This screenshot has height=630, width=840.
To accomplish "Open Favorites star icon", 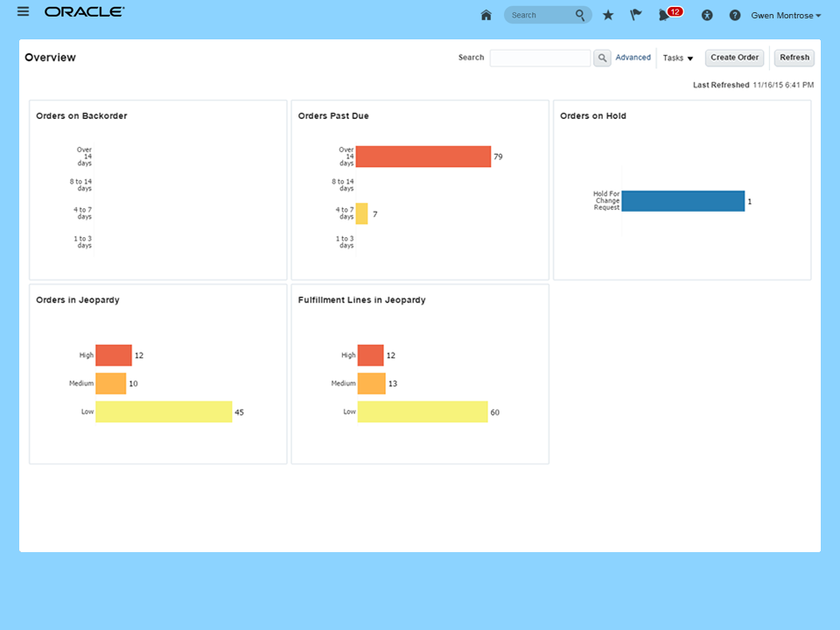I will pos(608,15).
